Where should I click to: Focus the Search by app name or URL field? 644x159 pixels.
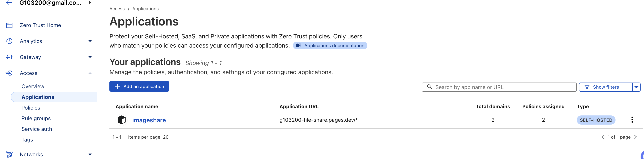pos(499,87)
